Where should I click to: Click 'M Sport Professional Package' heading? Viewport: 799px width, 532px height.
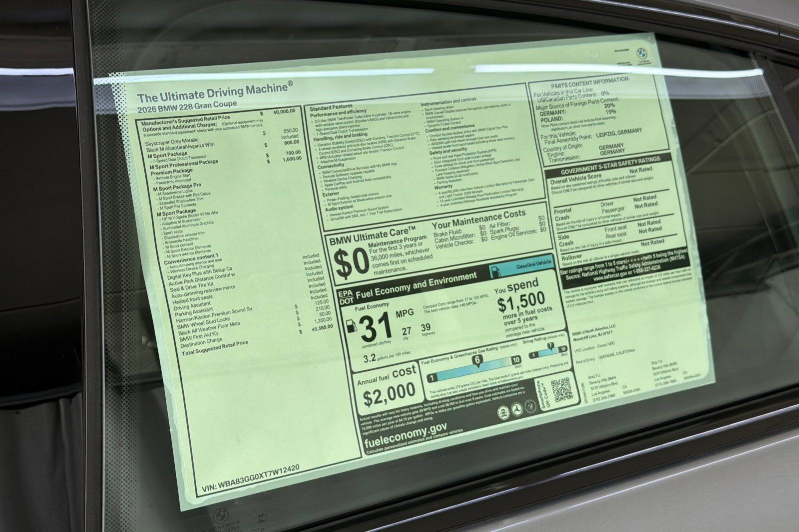[185, 164]
